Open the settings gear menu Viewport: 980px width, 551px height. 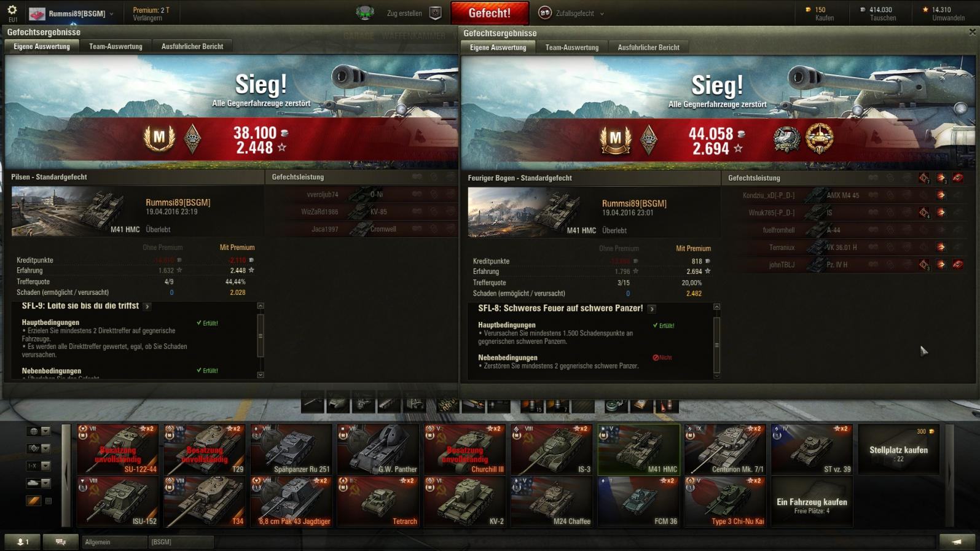pos(12,10)
